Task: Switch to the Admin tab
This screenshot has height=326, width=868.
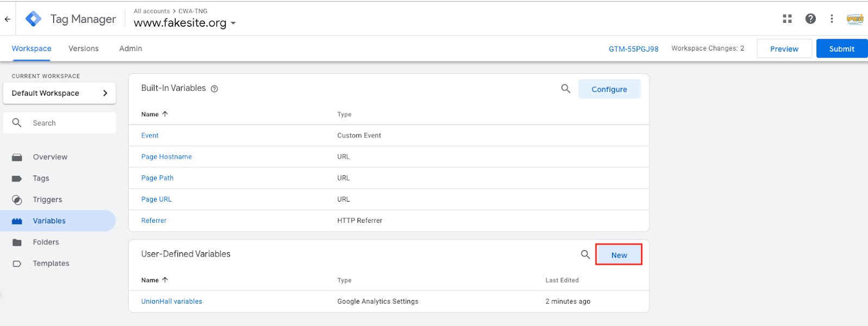Action: coord(131,48)
